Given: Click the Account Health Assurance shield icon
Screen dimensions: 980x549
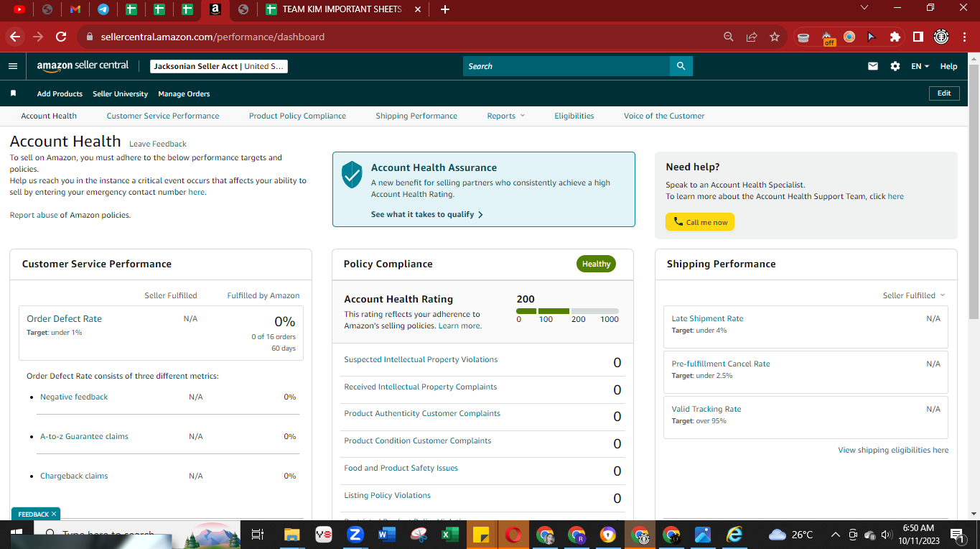Looking at the screenshot, I should pos(352,174).
